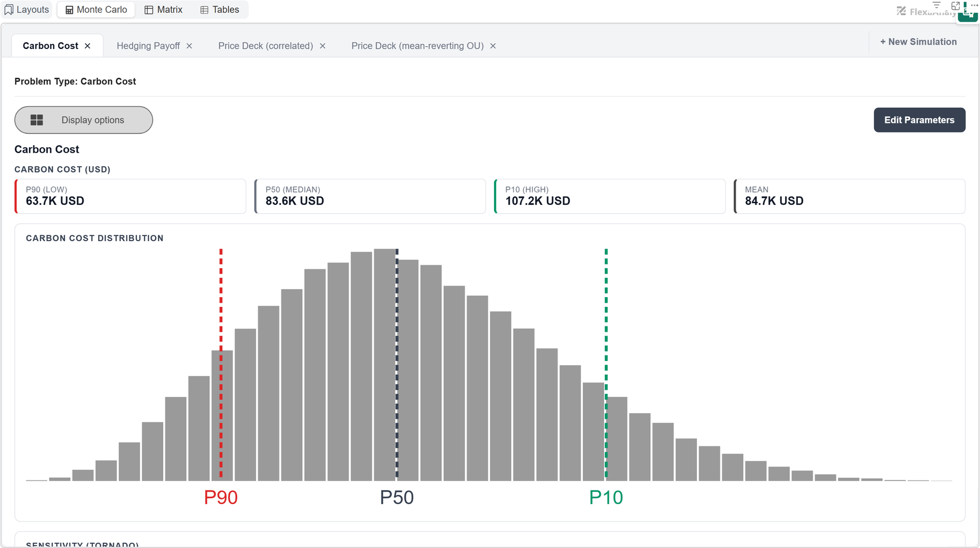Viewport: 980px width, 548px height.
Task: Select the P10 (High) stat card
Action: coord(610,196)
